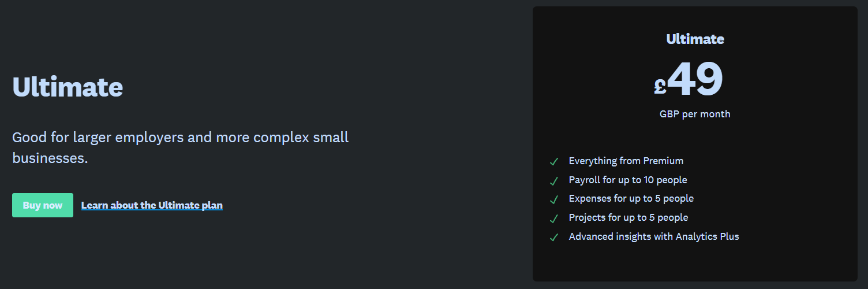Select the GBP per month label
The height and width of the screenshot is (289, 868).
pyautogui.click(x=695, y=114)
